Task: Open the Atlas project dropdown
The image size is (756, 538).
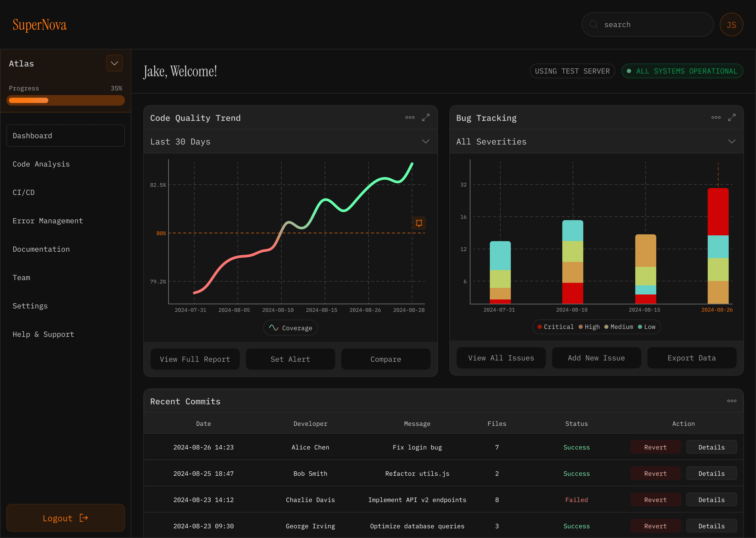Action: pyautogui.click(x=114, y=63)
